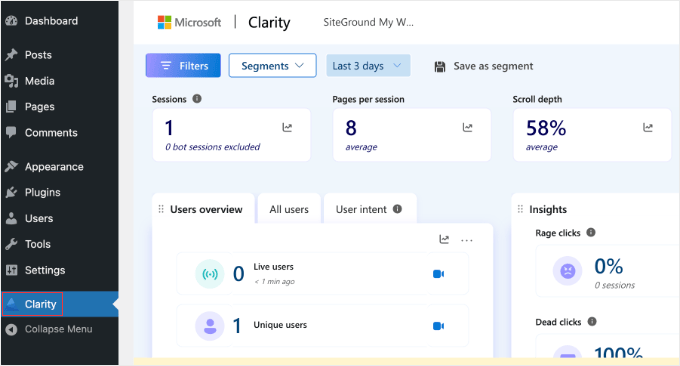Click the 'Unique users' label
The height and width of the screenshot is (366, 680).
coord(280,325)
